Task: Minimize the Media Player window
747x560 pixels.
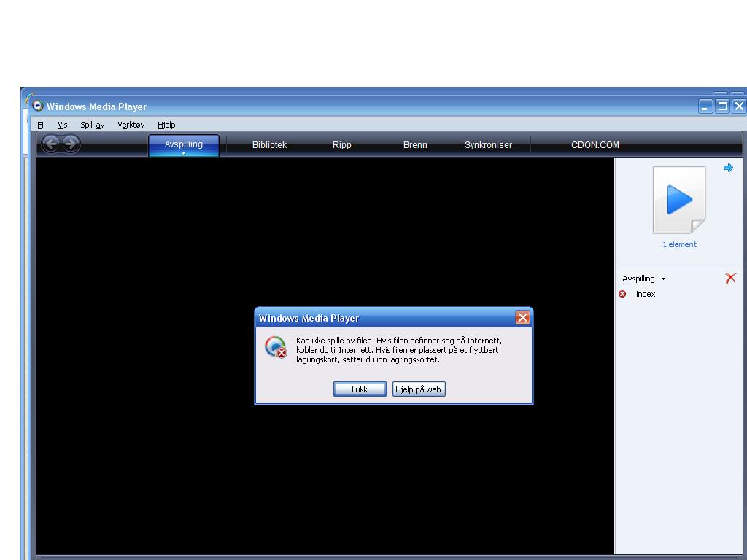Action: (705, 106)
